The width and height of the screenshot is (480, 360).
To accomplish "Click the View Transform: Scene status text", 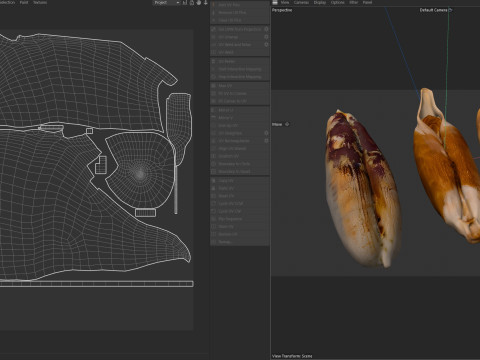I will tap(292, 356).
